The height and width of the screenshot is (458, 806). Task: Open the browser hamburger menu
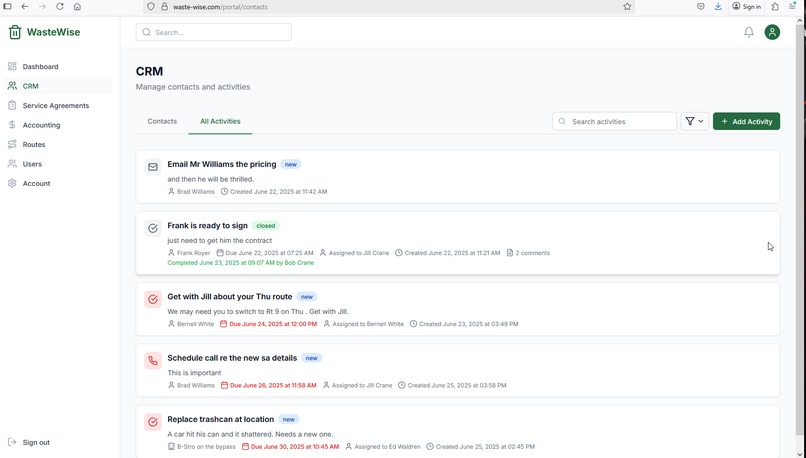793,7
